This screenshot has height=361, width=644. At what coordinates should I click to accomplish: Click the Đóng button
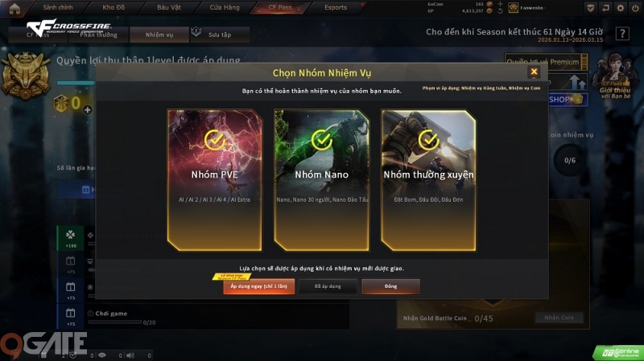390,286
